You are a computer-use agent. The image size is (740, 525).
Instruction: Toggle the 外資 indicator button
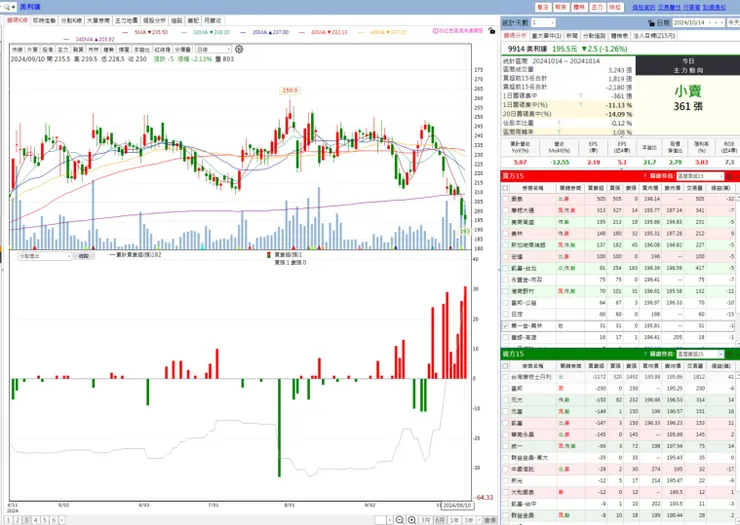33,49
